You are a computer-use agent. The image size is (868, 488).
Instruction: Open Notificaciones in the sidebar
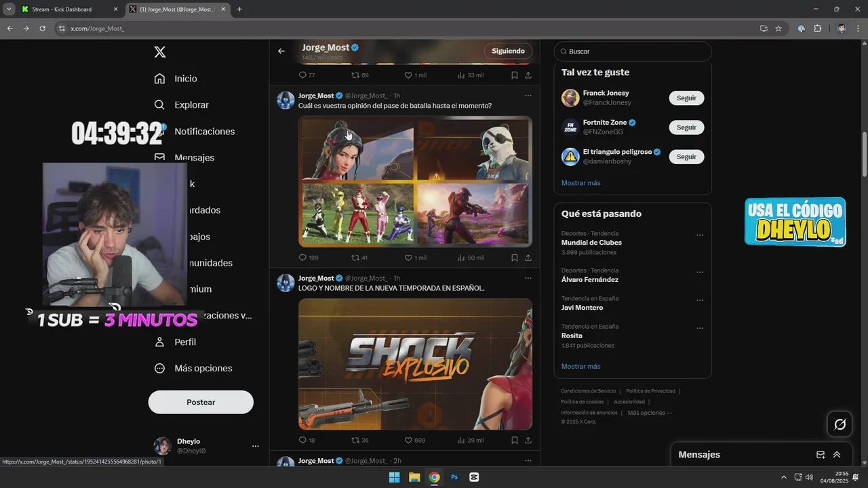click(x=194, y=131)
